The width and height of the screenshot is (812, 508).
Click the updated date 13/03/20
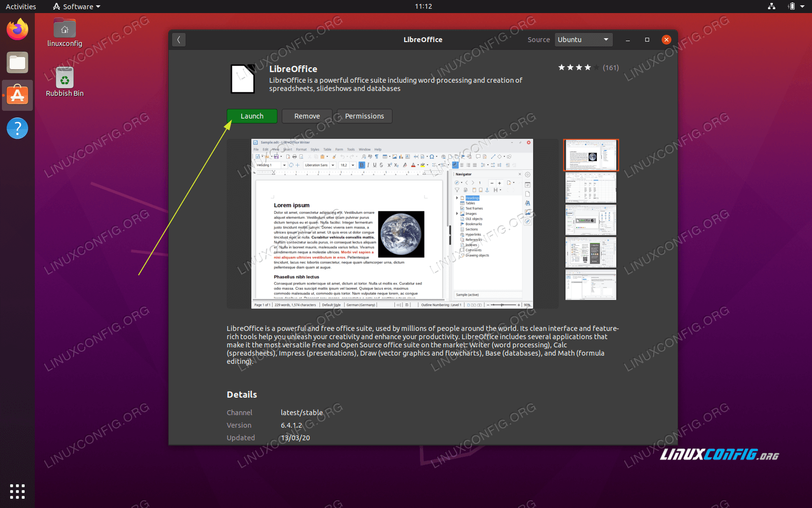[x=295, y=438]
